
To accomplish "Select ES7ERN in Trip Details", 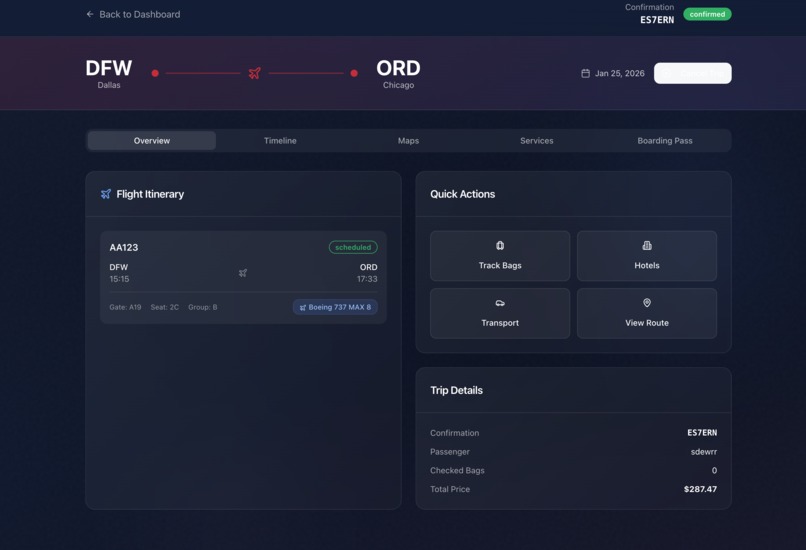I will tap(702, 433).
